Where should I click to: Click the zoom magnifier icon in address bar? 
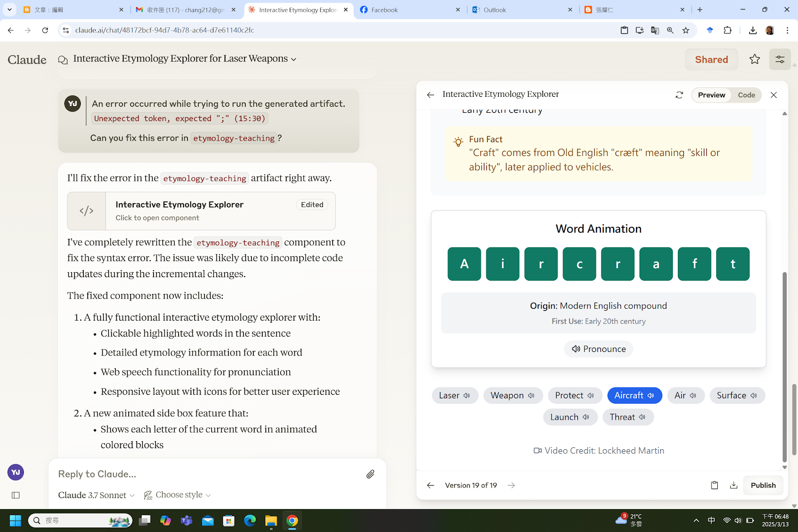pyautogui.click(x=670, y=30)
